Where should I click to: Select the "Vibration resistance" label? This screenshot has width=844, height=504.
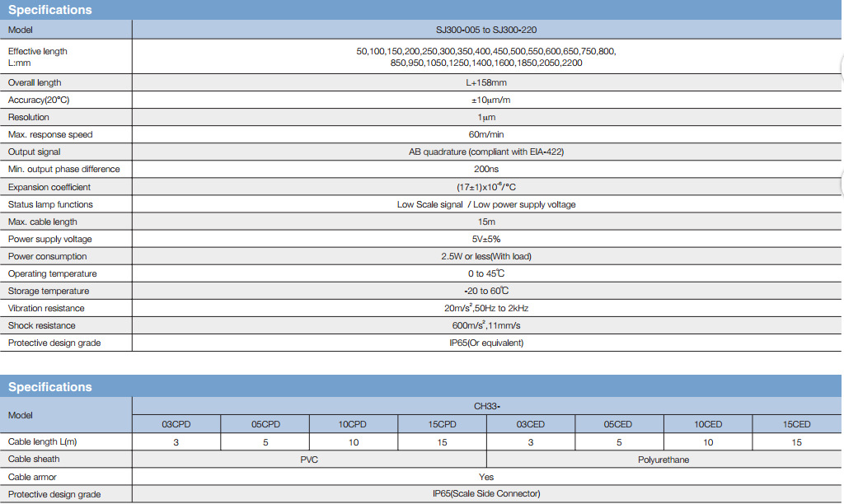(46, 308)
